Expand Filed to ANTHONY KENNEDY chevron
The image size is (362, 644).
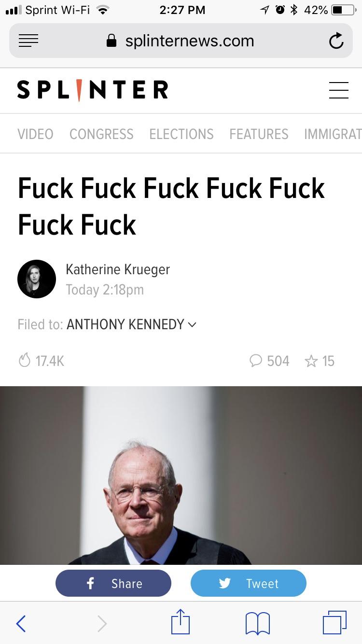click(192, 324)
